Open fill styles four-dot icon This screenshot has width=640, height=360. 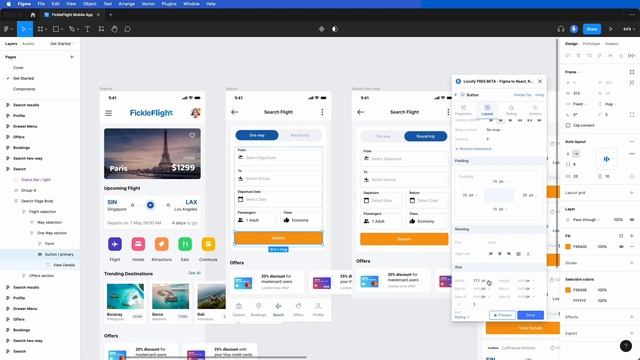(x=621, y=236)
